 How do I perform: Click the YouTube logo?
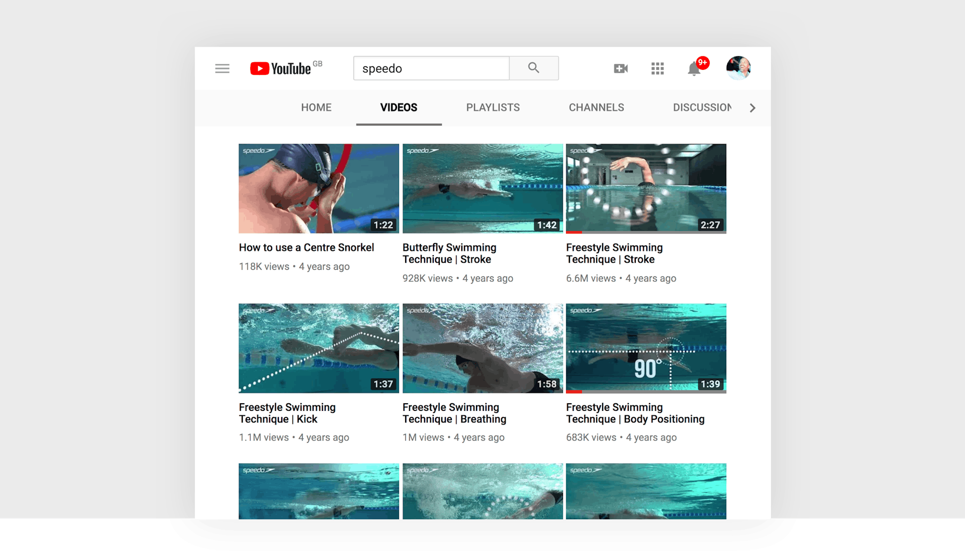280,68
